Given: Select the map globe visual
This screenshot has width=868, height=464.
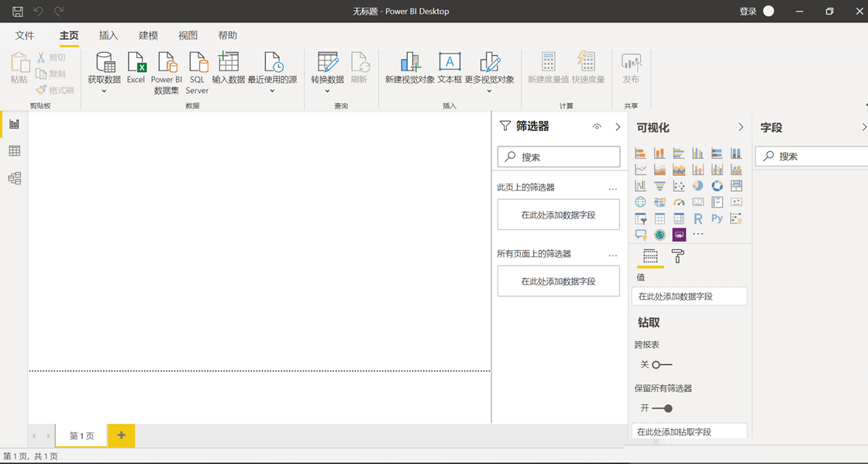Looking at the screenshot, I should pyautogui.click(x=640, y=202).
